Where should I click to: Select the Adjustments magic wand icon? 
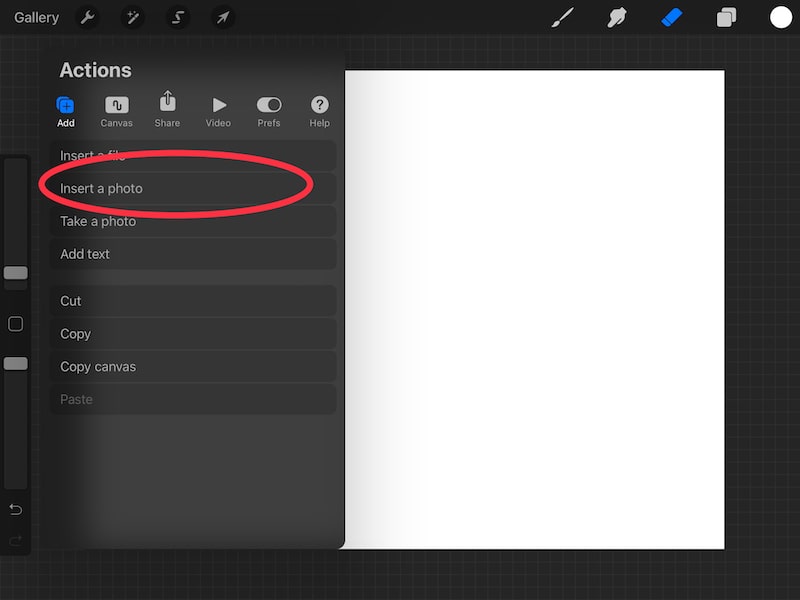tap(132, 17)
